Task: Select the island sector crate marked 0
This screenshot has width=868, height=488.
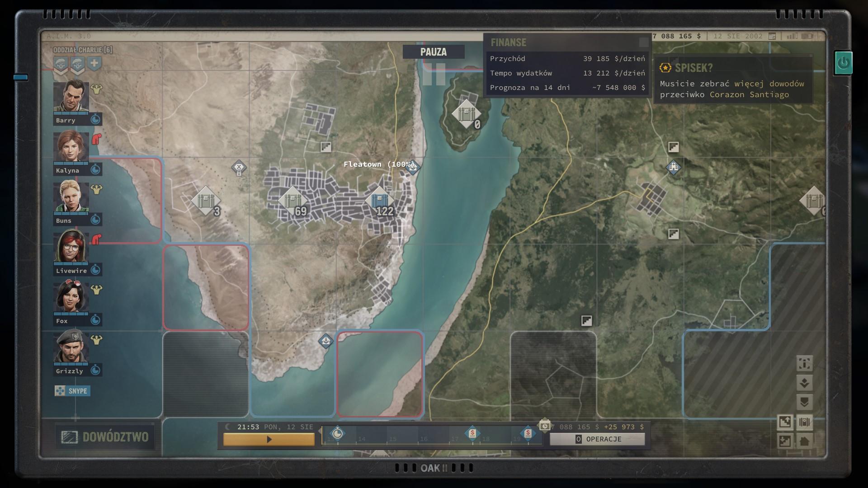Action: pyautogui.click(x=466, y=114)
